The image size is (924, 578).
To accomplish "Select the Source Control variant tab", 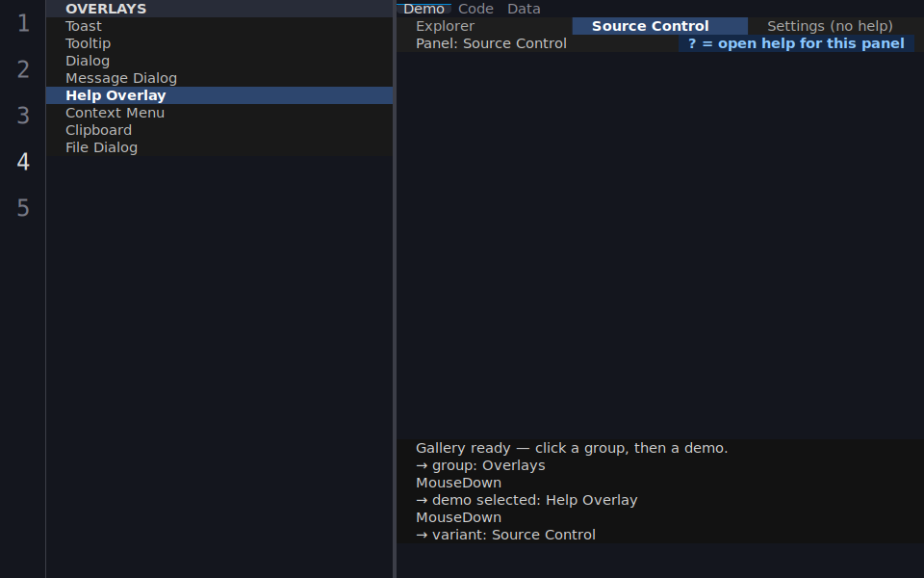I will click(660, 26).
